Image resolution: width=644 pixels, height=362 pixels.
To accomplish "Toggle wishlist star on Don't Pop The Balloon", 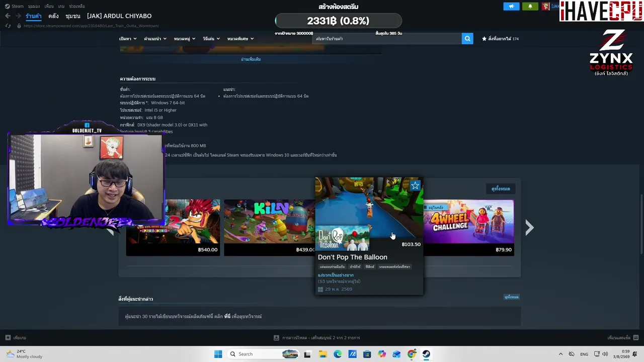I will click(x=415, y=186).
